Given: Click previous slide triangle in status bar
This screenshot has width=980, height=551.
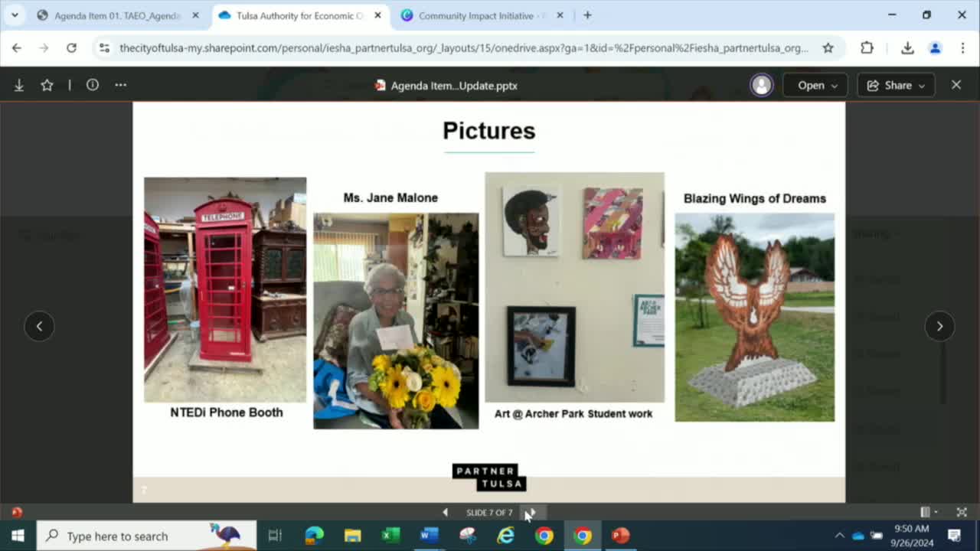Looking at the screenshot, I should pos(445,512).
